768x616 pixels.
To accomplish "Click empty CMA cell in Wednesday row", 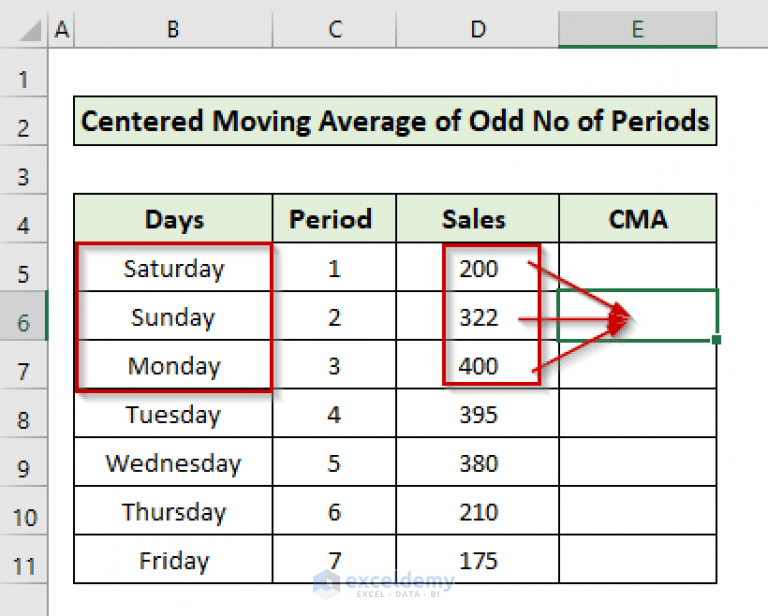I will [637, 461].
